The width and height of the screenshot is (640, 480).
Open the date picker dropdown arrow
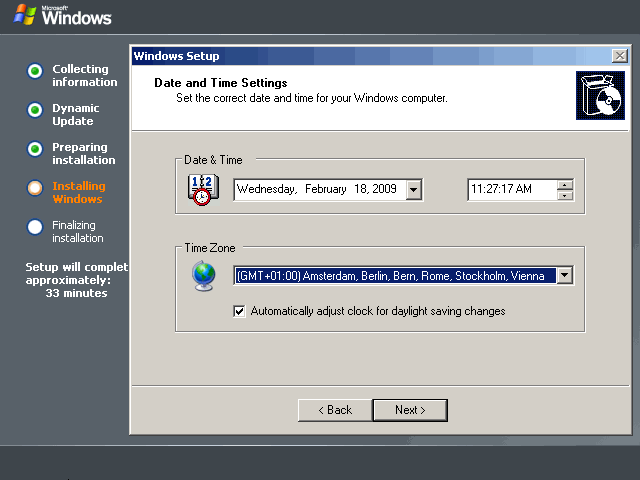tap(413, 190)
